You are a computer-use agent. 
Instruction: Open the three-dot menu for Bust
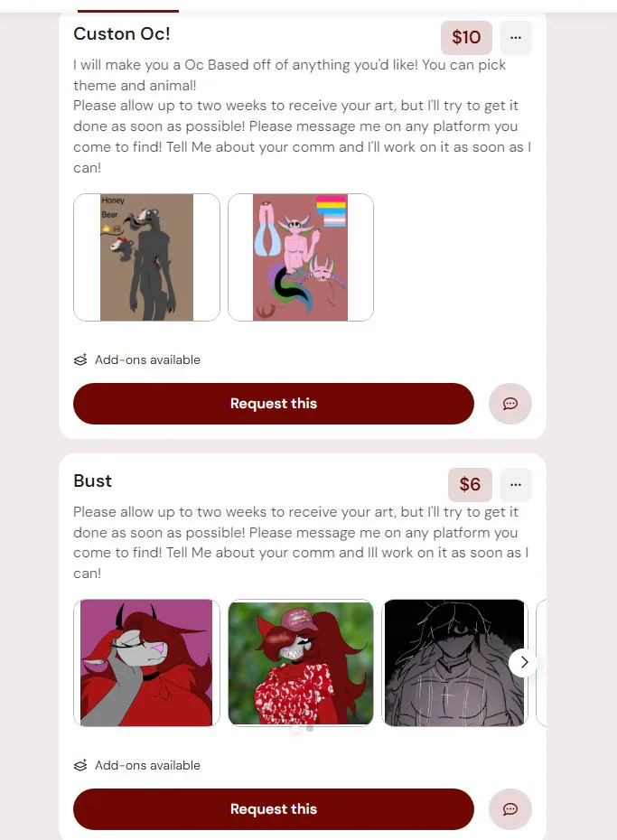515,485
